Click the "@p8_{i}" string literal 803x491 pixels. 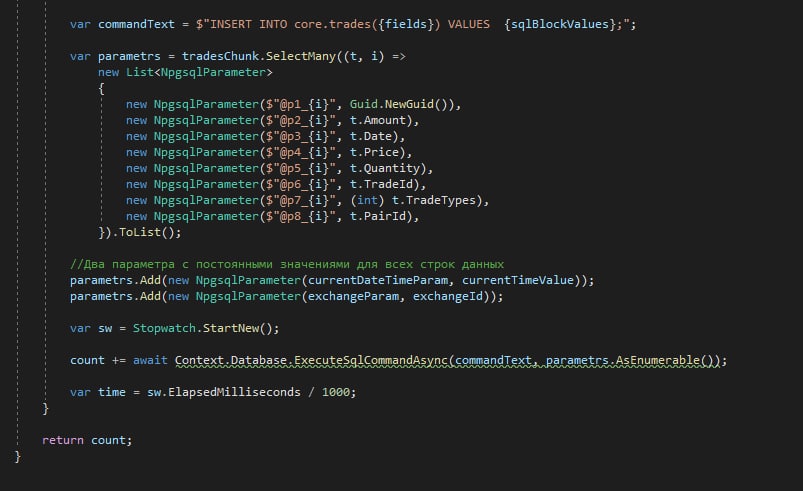(300, 216)
